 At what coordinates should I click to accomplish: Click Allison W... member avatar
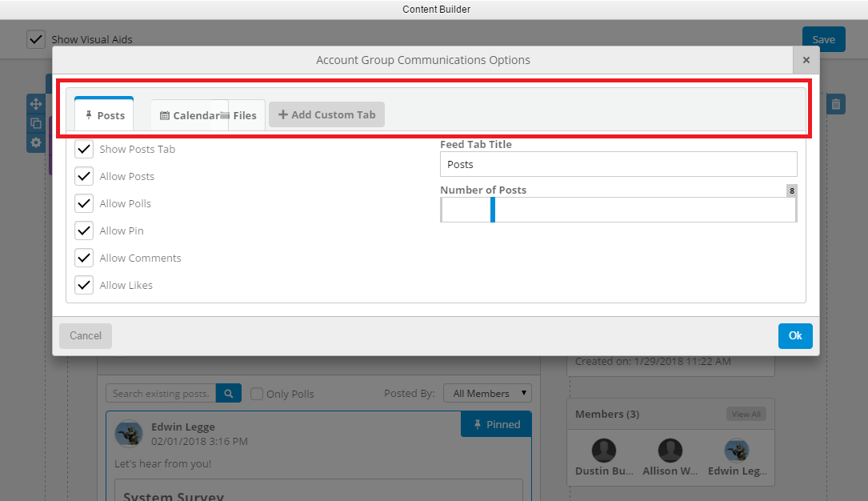click(x=670, y=451)
